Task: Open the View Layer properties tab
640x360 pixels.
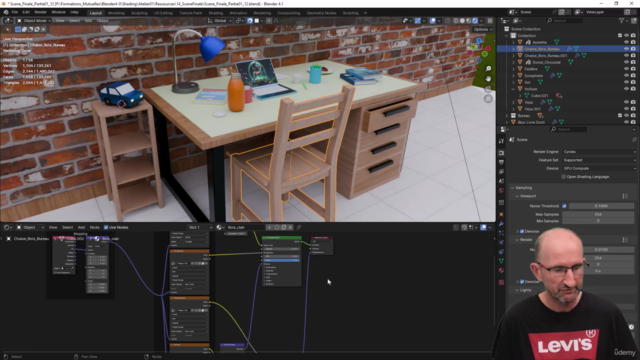Action: pyautogui.click(x=501, y=172)
